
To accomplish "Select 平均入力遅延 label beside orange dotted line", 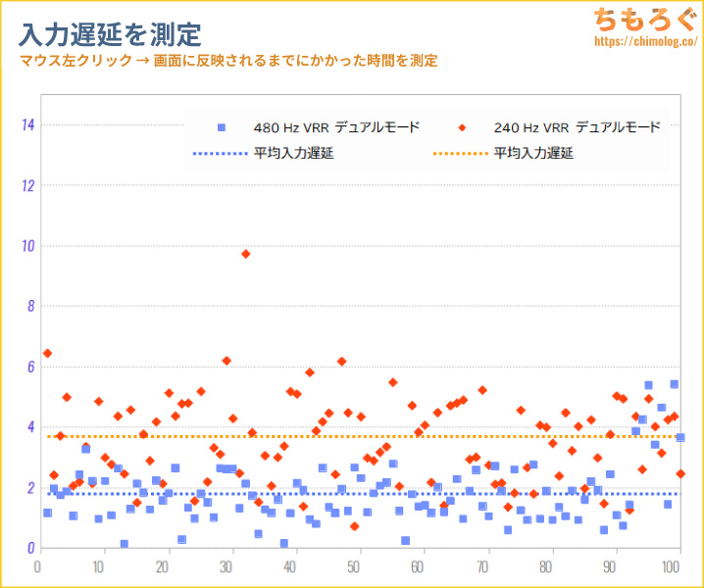I will click(x=533, y=153).
